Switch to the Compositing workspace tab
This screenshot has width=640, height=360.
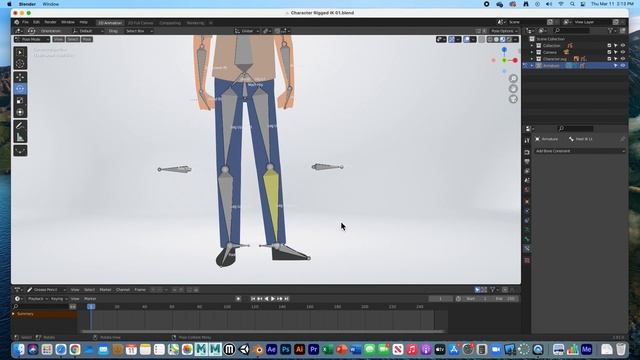[170, 23]
